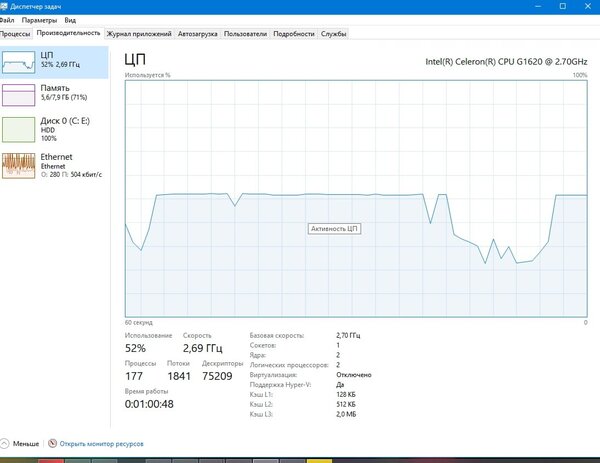Select the Память mini graph thumbnail
600x463 pixels.
pos(18,95)
